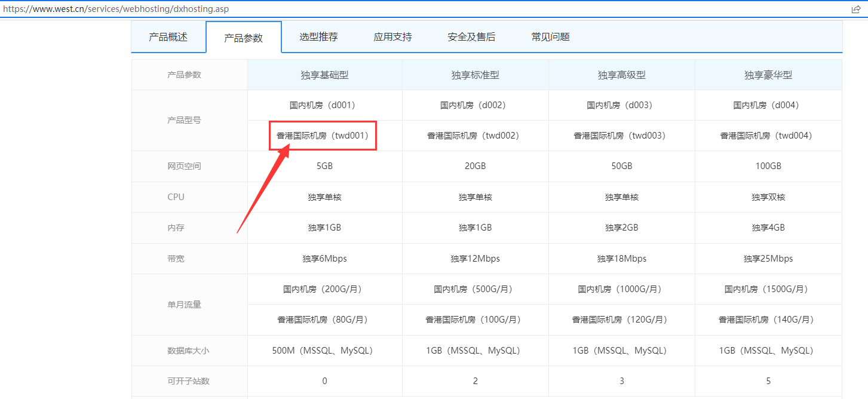The height and width of the screenshot is (399, 868).
Task: Select the 独享豪华型 column header
Action: 768,74
